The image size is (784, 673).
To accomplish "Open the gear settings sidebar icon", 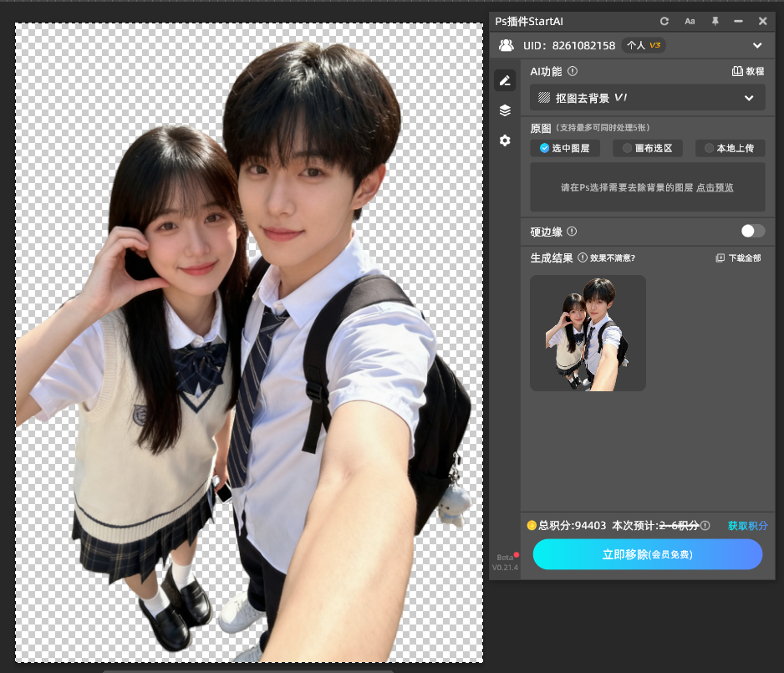I will click(x=505, y=140).
